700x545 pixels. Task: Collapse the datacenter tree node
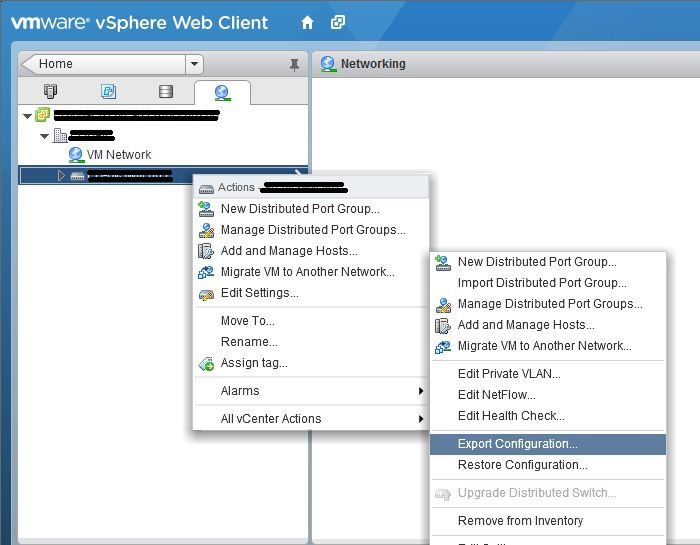tap(44, 136)
